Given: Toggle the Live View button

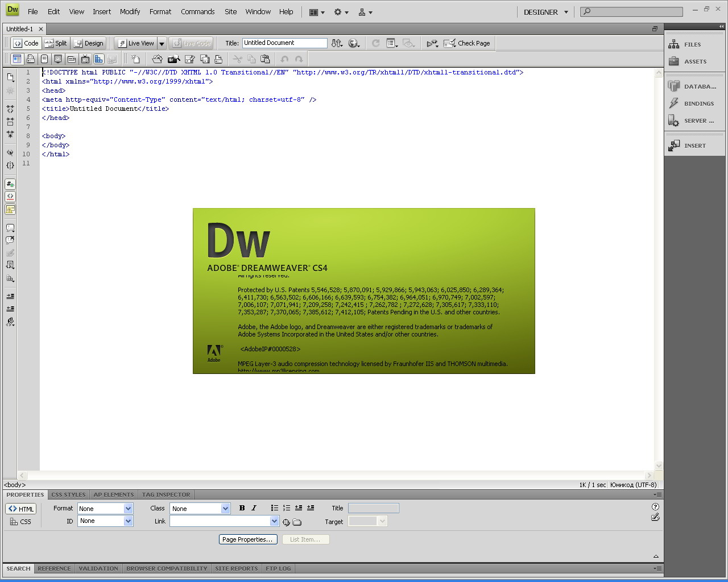Looking at the screenshot, I should click(x=136, y=43).
